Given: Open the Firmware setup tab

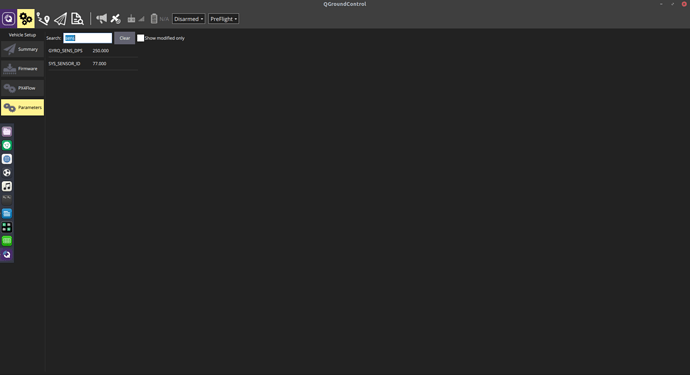Looking at the screenshot, I should pos(22,69).
